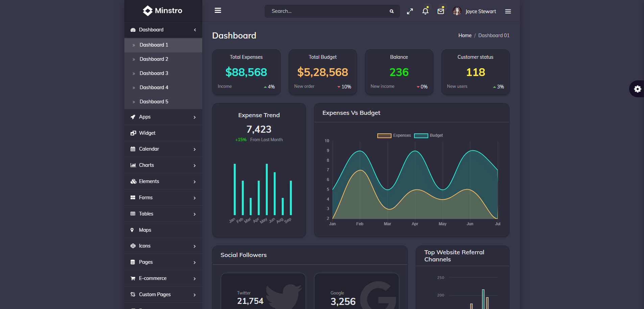Click the Elements cubes icon
Viewport: 644px width, 309px height.
[x=134, y=181]
